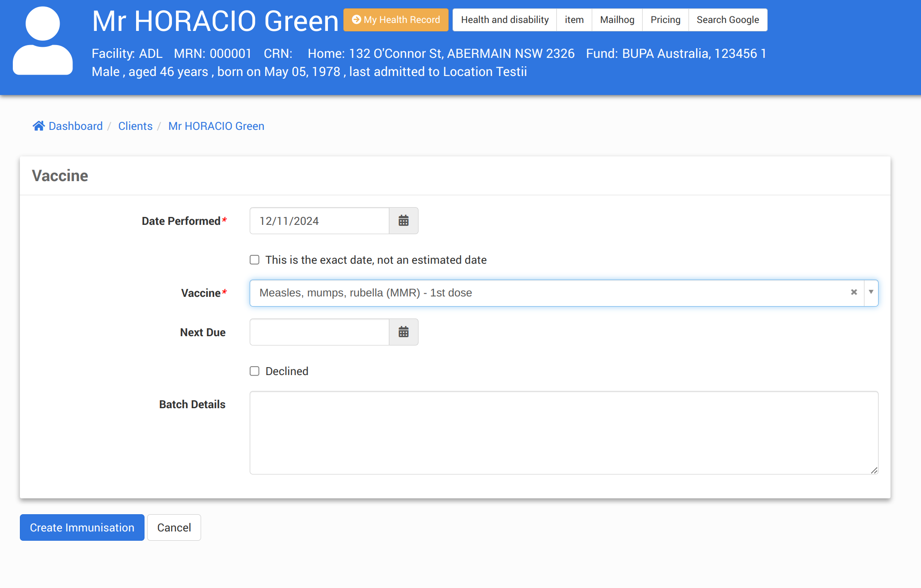This screenshot has height=588, width=921.
Task: Select the Mailhog menu item
Action: point(617,20)
